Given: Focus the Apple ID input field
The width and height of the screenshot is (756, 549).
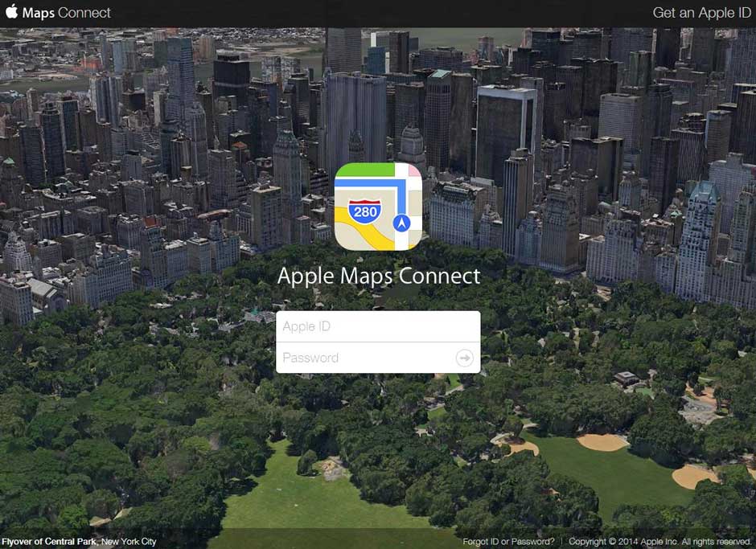Looking at the screenshot, I should tap(378, 326).
